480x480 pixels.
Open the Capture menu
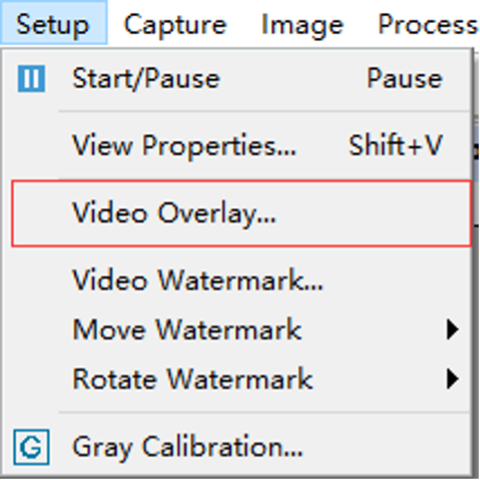coord(175,25)
